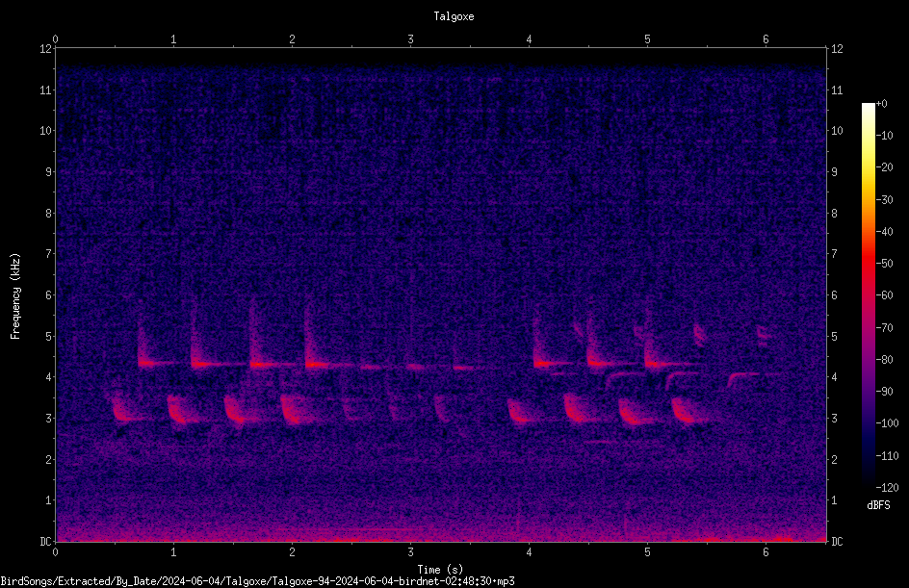Click the DC label on the left frequency axis
This screenshot has height=588, width=909.
pos(45,541)
